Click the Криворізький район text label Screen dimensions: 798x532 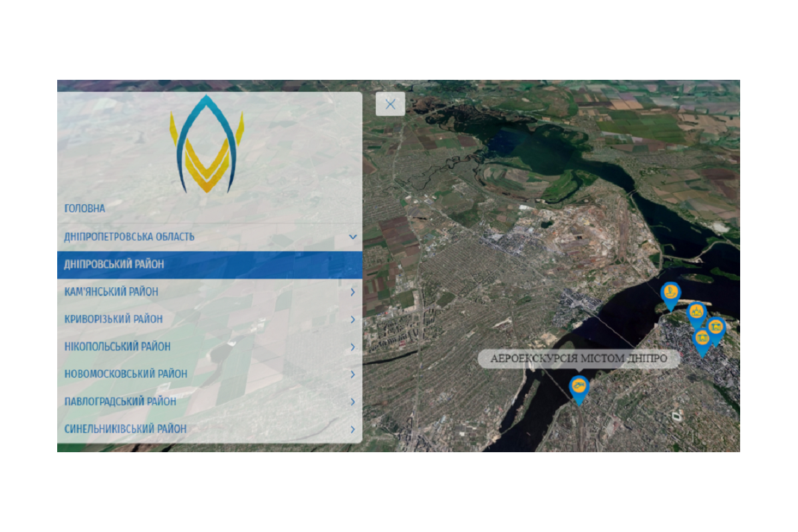(x=113, y=319)
